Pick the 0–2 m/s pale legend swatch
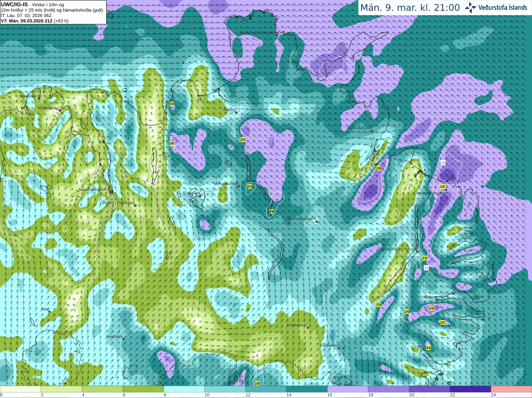This screenshot has height=398, width=532. click(20, 389)
